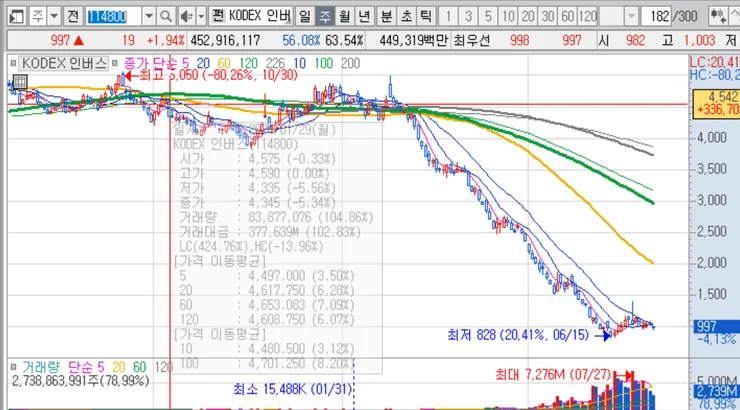Screen dimensions: 740x410
Task: Click the green 100 moving average legend
Action: [323, 63]
